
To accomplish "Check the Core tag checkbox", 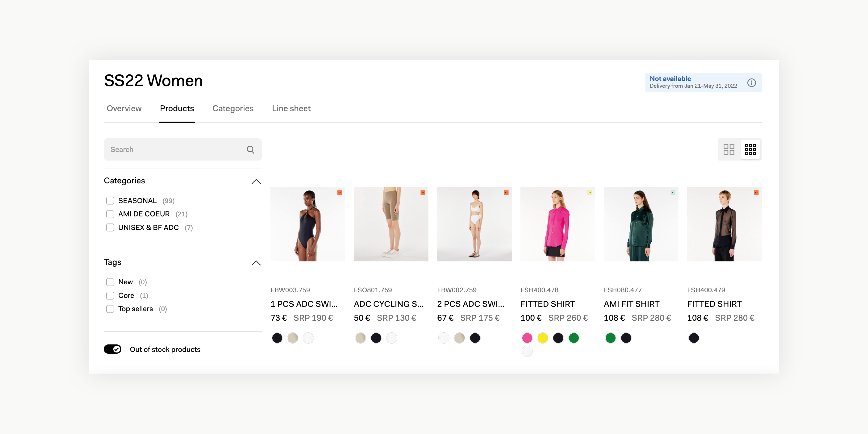I will click(x=110, y=295).
